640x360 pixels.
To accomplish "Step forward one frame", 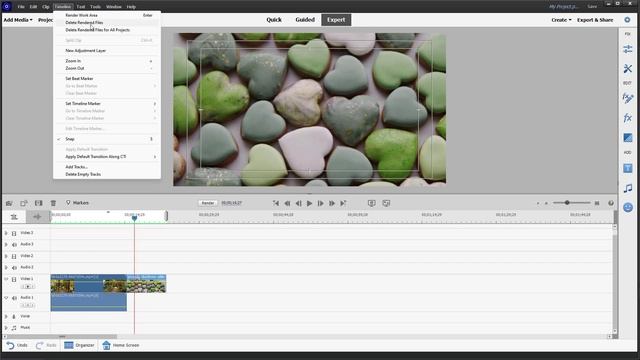I will pyautogui.click(x=320, y=203).
